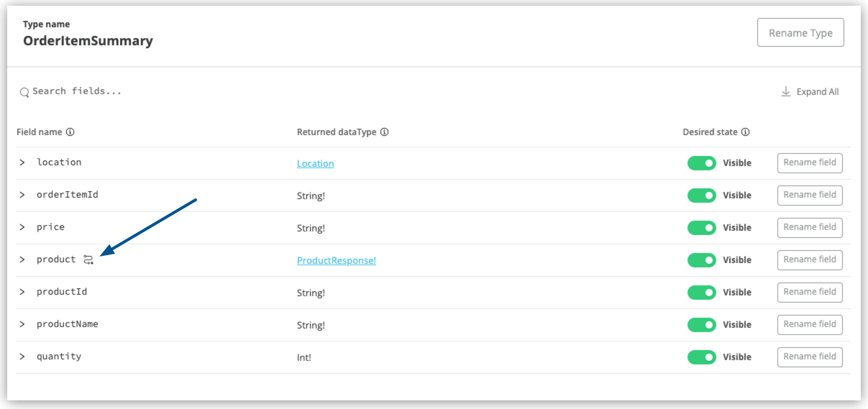Click the info icon beside Returned dataType
Screen dimensions: 868x409
(x=384, y=132)
